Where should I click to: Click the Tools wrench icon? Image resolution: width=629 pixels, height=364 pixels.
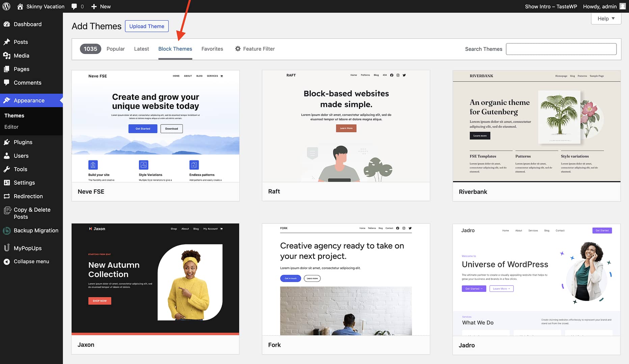pos(7,169)
